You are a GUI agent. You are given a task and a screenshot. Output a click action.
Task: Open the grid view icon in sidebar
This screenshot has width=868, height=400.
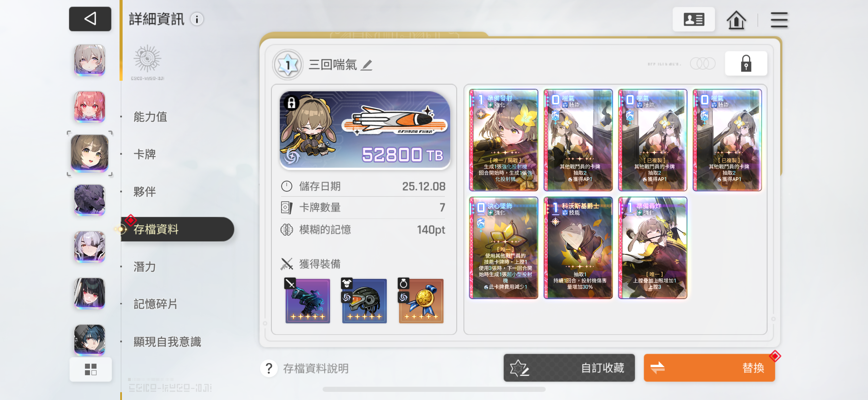91,369
